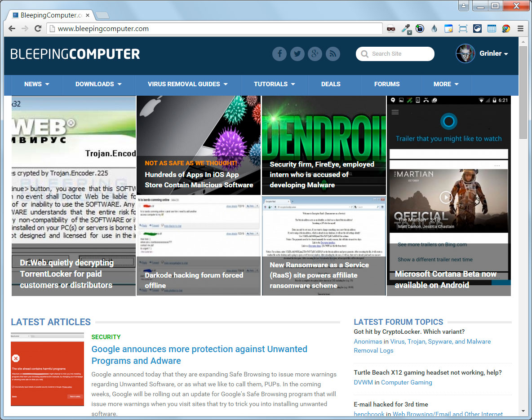Open Microsoft Cortana Beta on Android story

point(448,196)
